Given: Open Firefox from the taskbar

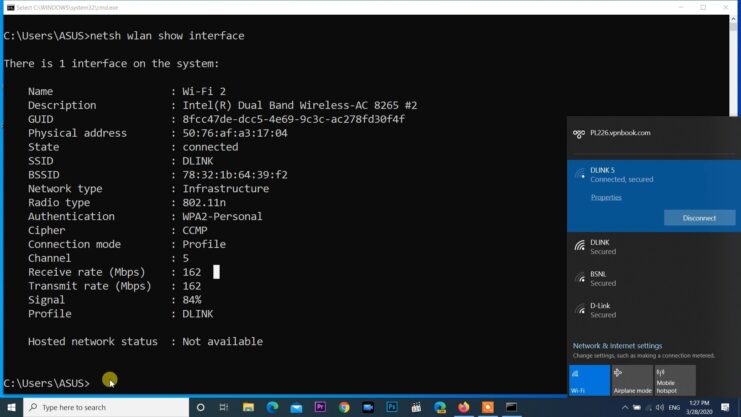Looking at the screenshot, I should tap(464, 408).
